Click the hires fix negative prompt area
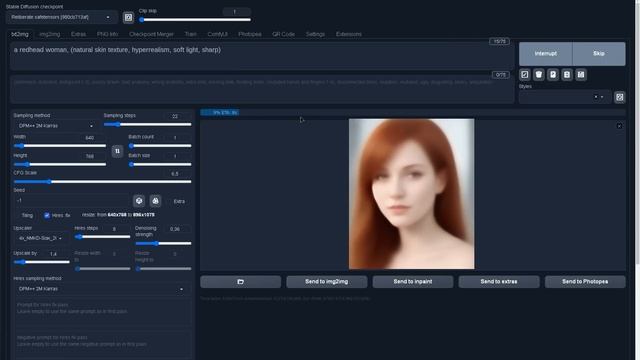The width and height of the screenshot is (640, 360). click(x=103, y=345)
